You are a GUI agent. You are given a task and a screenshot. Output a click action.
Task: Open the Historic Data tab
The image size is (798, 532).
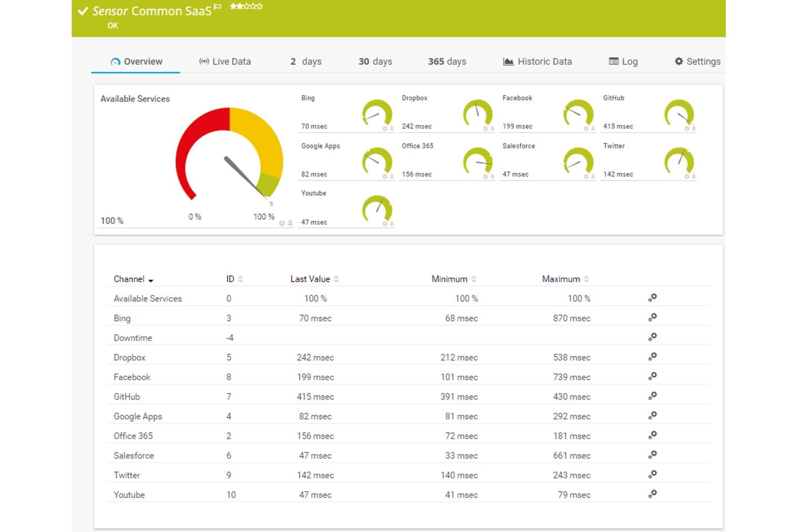coord(538,61)
